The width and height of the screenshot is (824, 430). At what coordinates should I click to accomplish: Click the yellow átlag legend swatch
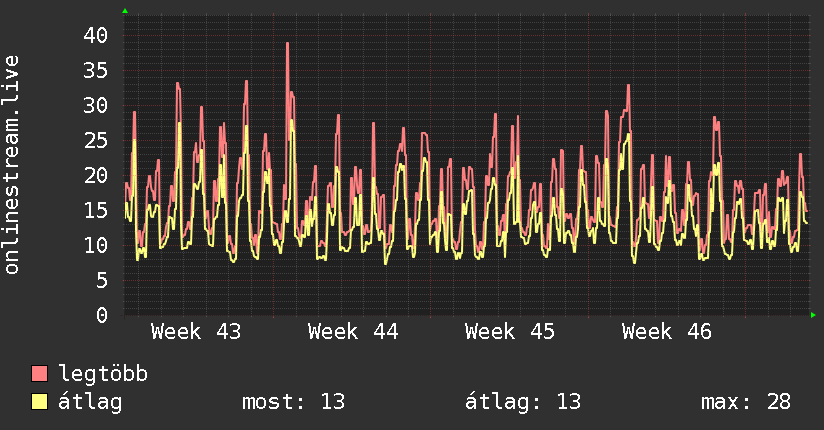(x=39, y=402)
